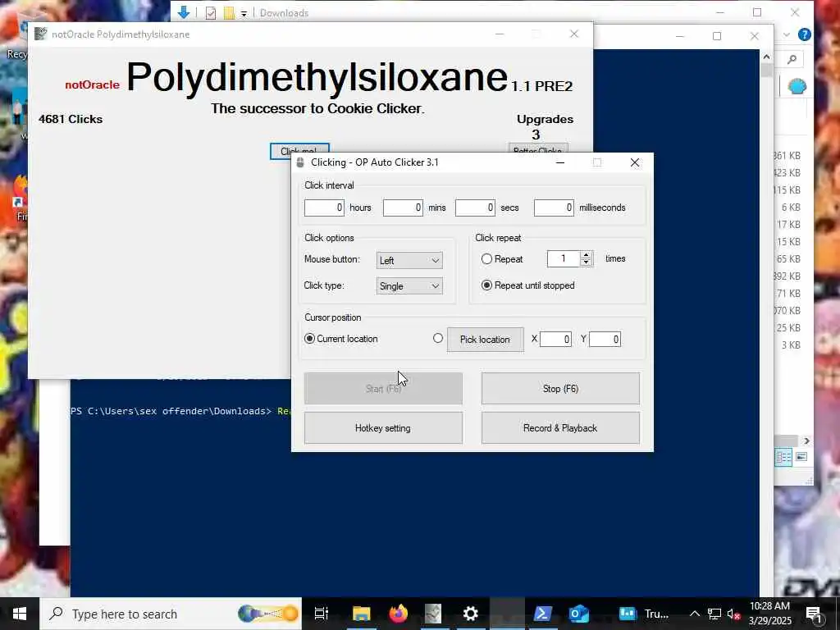Click the Explorer search magnifier icon
Image resolution: width=840 pixels, height=630 pixels.
pyautogui.click(x=792, y=59)
